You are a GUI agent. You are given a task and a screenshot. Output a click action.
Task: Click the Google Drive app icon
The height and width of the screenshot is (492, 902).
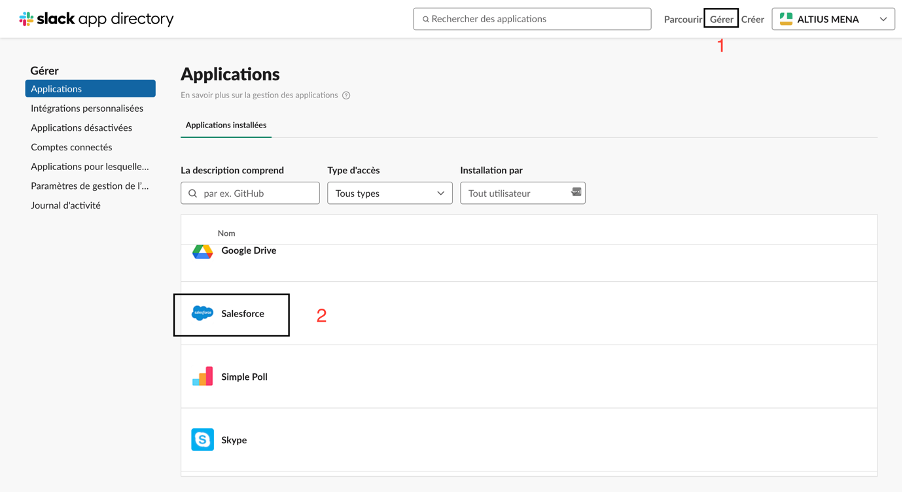pyautogui.click(x=202, y=251)
